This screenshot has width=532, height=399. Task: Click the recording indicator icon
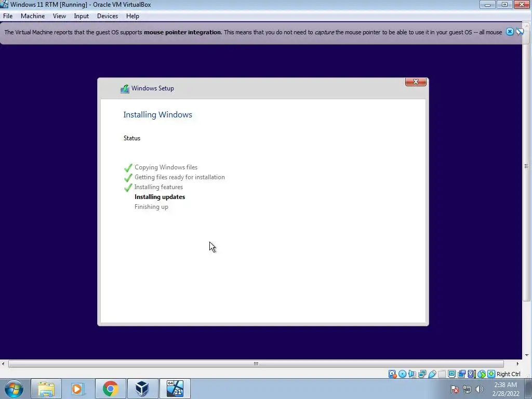pos(461,374)
